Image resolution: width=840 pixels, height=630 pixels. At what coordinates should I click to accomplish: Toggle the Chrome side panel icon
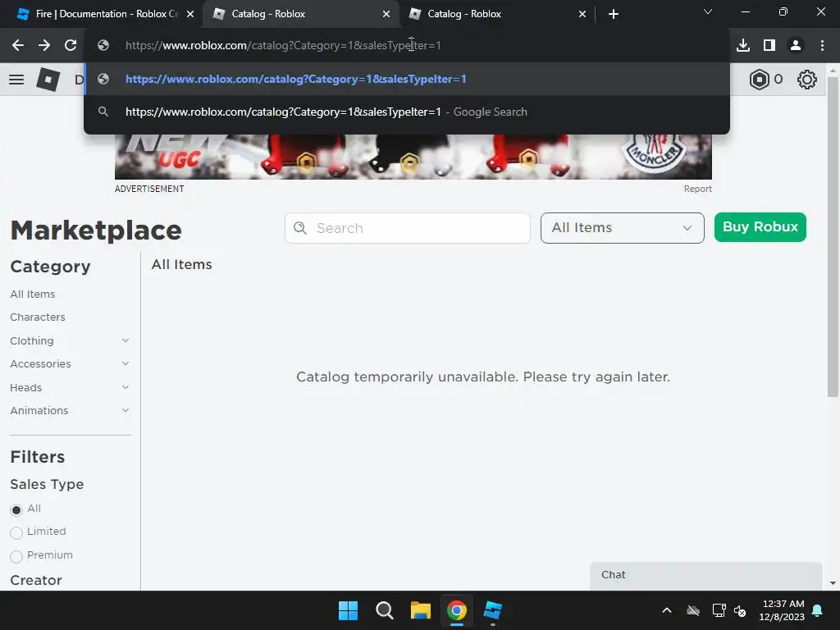pos(769,46)
